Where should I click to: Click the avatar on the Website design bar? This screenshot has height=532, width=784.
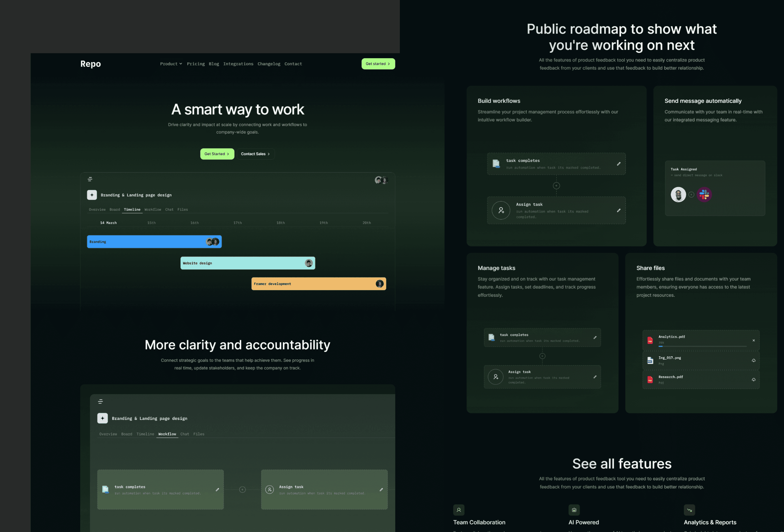pyautogui.click(x=309, y=263)
